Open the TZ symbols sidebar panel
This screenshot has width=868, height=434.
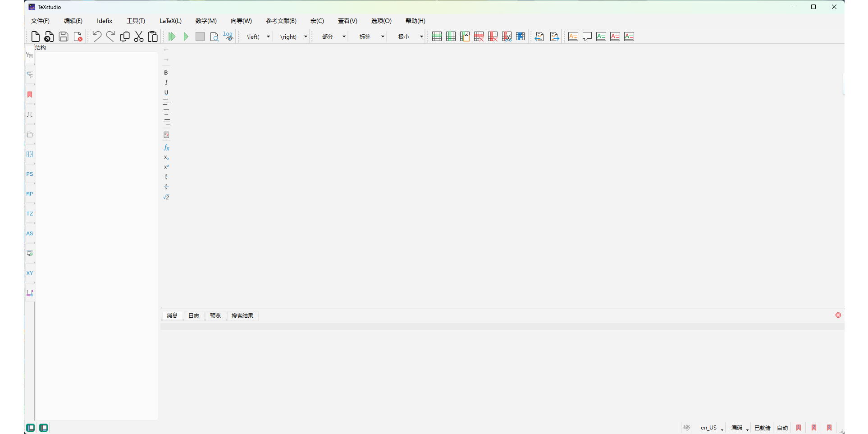pos(29,214)
